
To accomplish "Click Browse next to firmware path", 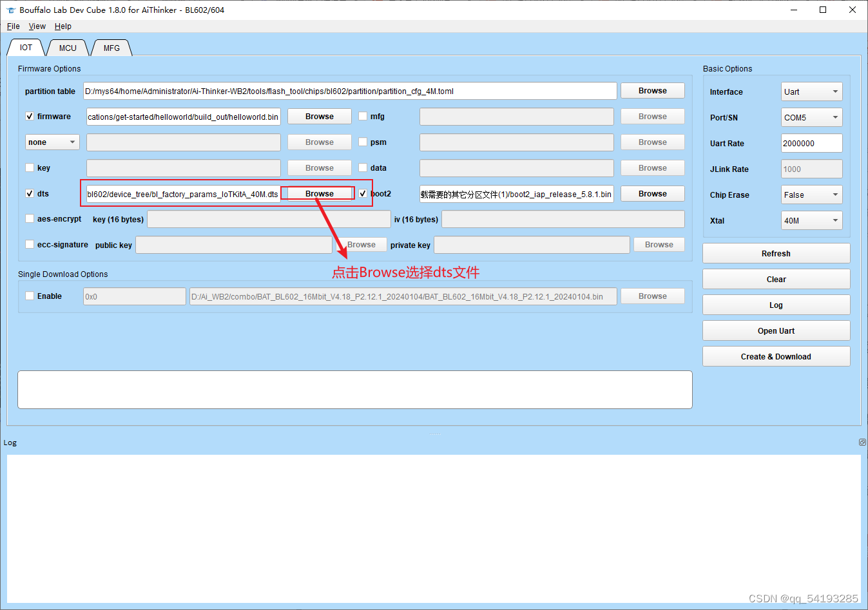I will [x=320, y=117].
